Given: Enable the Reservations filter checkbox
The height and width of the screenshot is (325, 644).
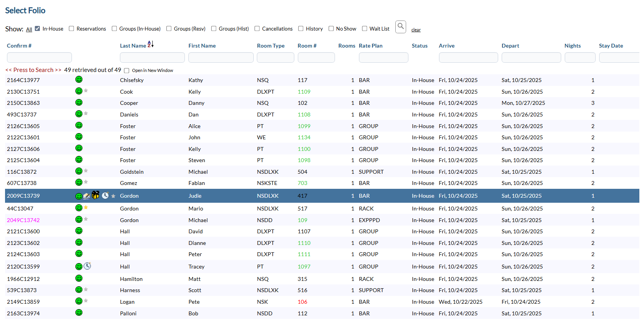Looking at the screenshot, I should [x=72, y=29].
